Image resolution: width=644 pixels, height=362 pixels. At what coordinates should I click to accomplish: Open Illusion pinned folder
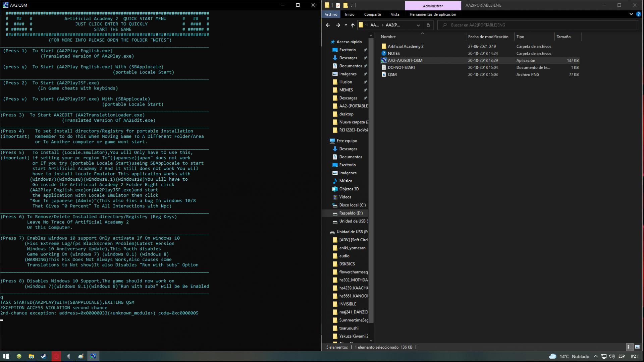(x=345, y=82)
